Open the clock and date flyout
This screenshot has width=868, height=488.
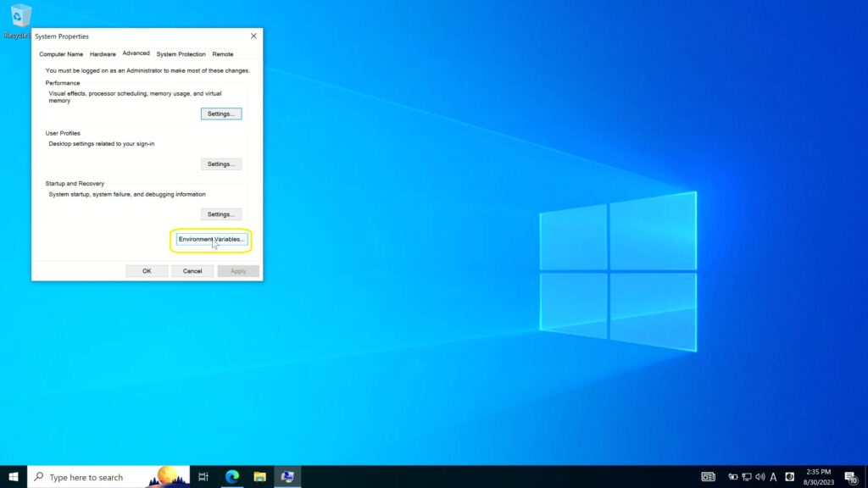click(x=818, y=477)
